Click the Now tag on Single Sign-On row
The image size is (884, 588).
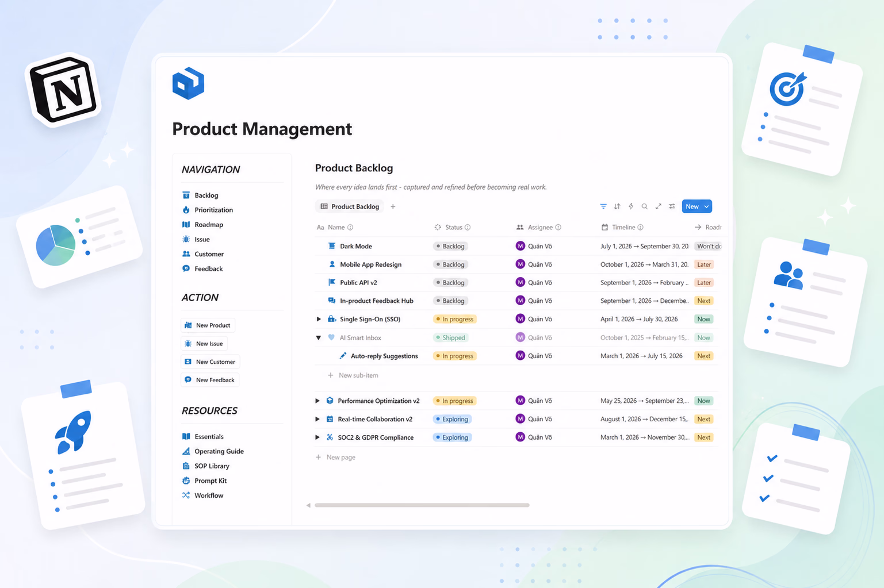pos(704,319)
